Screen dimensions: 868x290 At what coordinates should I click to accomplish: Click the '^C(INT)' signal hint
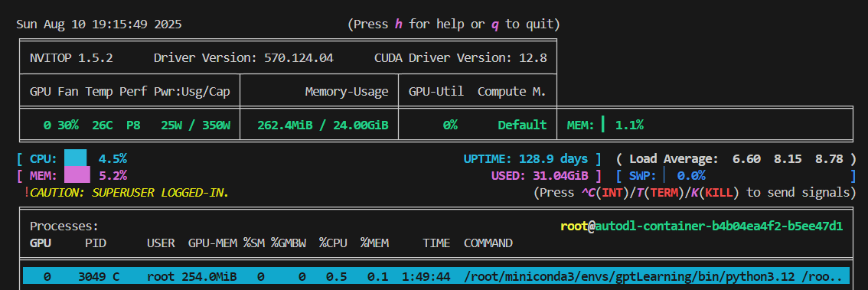point(606,193)
